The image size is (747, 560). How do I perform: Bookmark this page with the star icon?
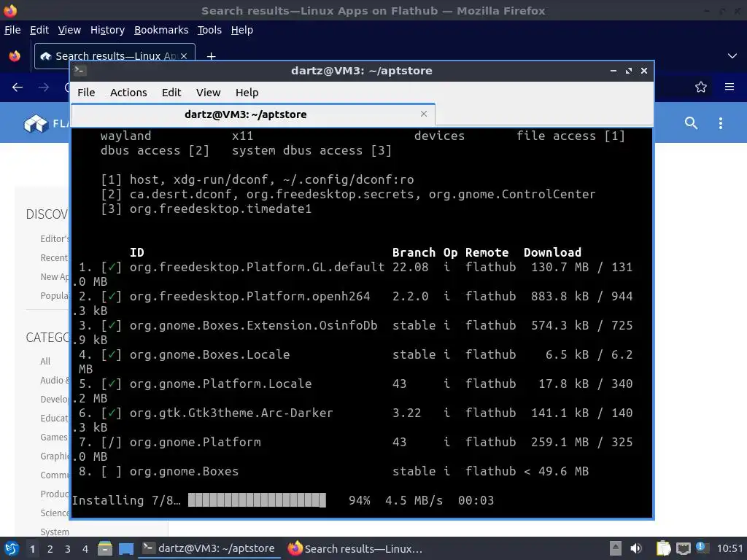[x=701, y=87]
